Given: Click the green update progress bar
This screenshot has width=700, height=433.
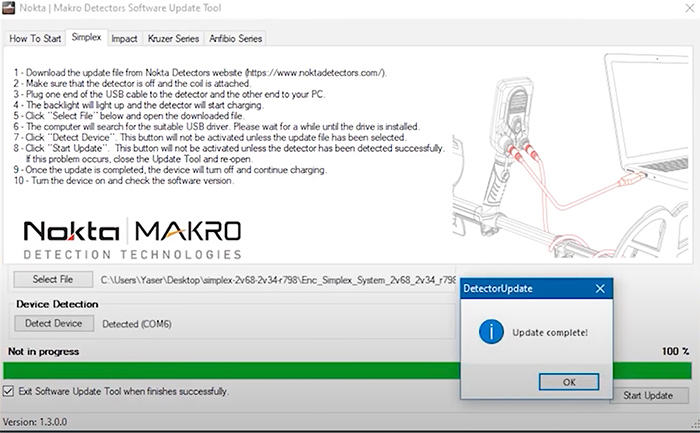Looking at the screenshot, I should (347, 371).
